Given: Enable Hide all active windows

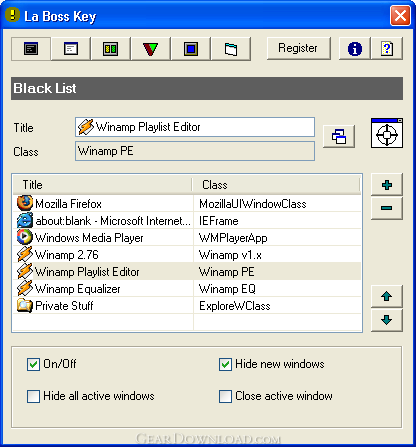Looking at the screenshot, I should pos(33,396).
